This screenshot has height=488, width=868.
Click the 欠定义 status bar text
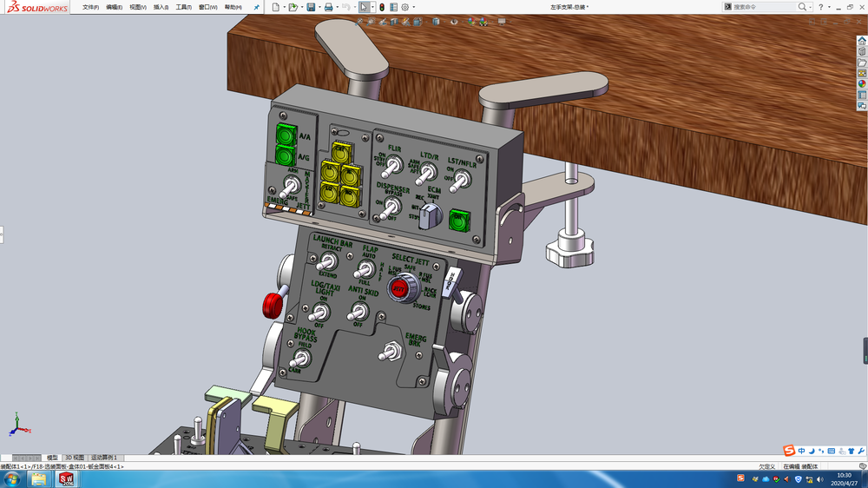[766, 466]
